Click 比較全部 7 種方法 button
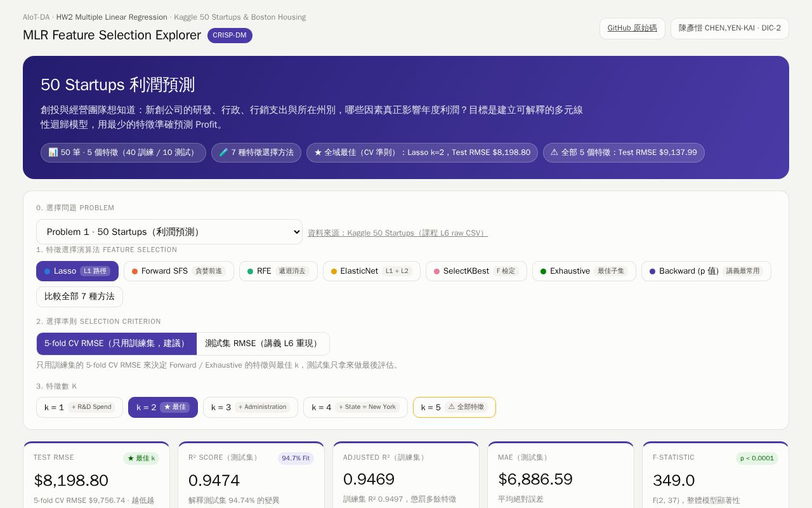812x508 pixels. [x=79, y=297]
